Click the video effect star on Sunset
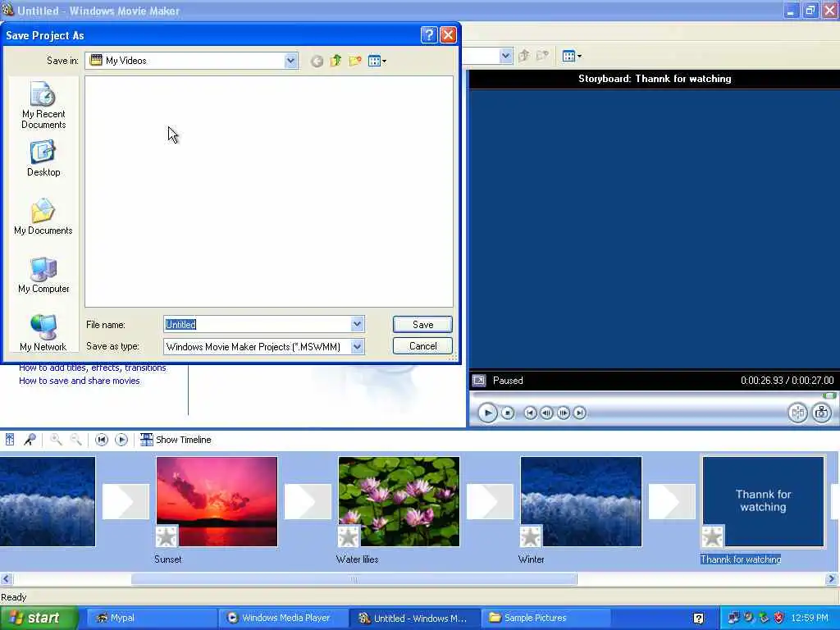The height and width of the screenshot is (630, 840). [x=167, y=536]
